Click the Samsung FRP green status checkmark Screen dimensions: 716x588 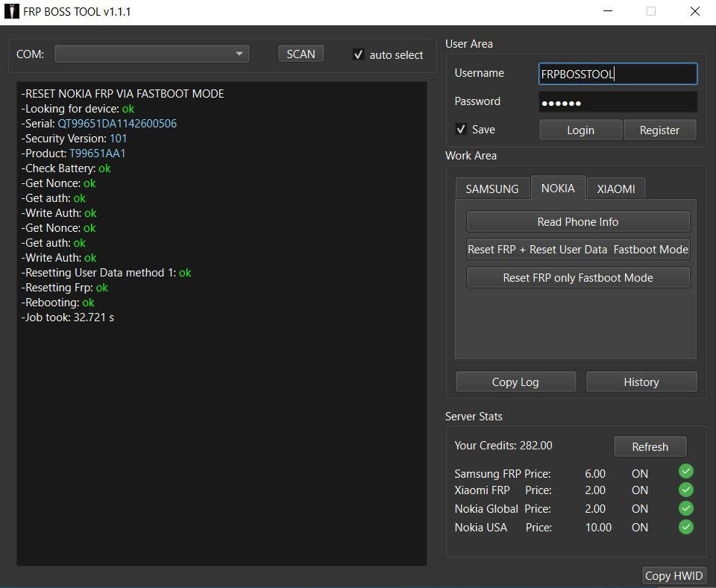point(686,471)
